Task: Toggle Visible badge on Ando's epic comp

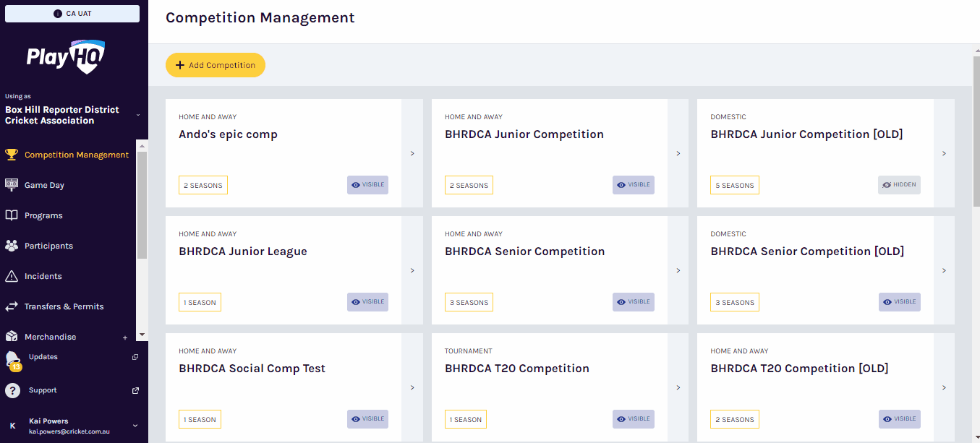Action: coord(367,185)
